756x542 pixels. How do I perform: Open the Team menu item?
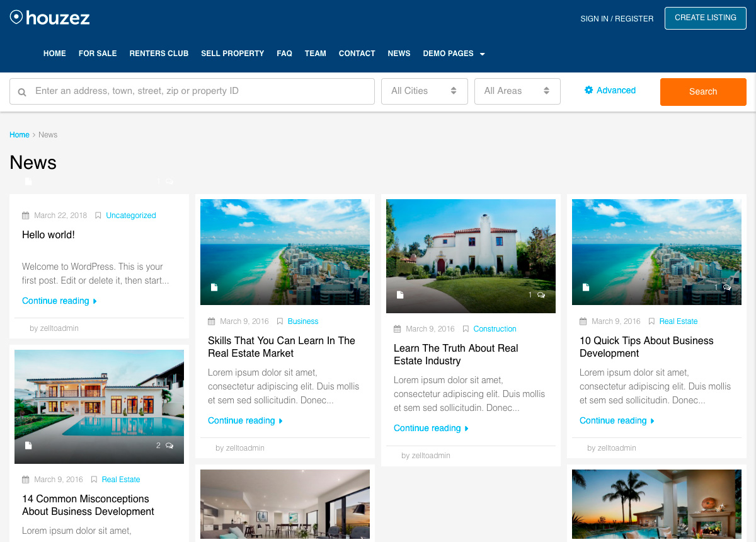click(x=316, y=54)
